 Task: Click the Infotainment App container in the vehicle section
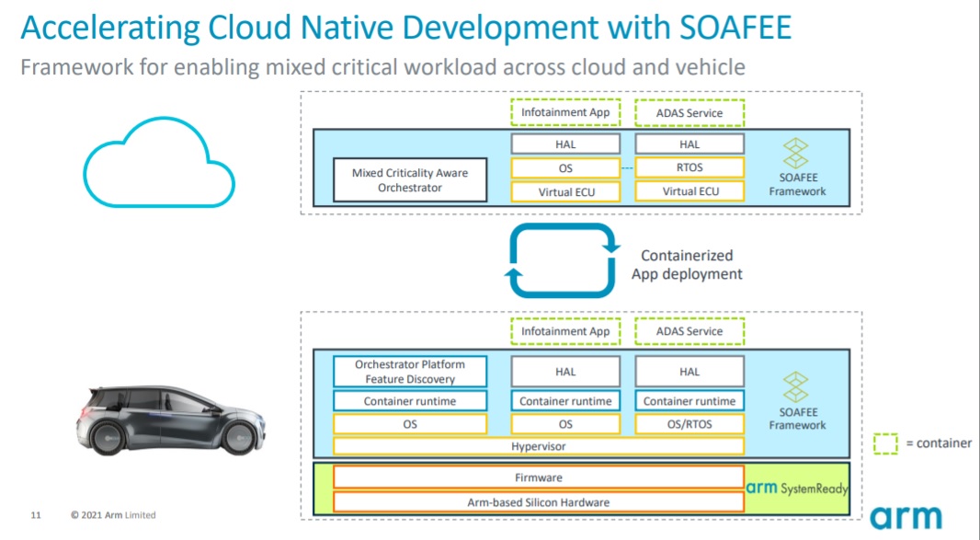tap(565, 331)
